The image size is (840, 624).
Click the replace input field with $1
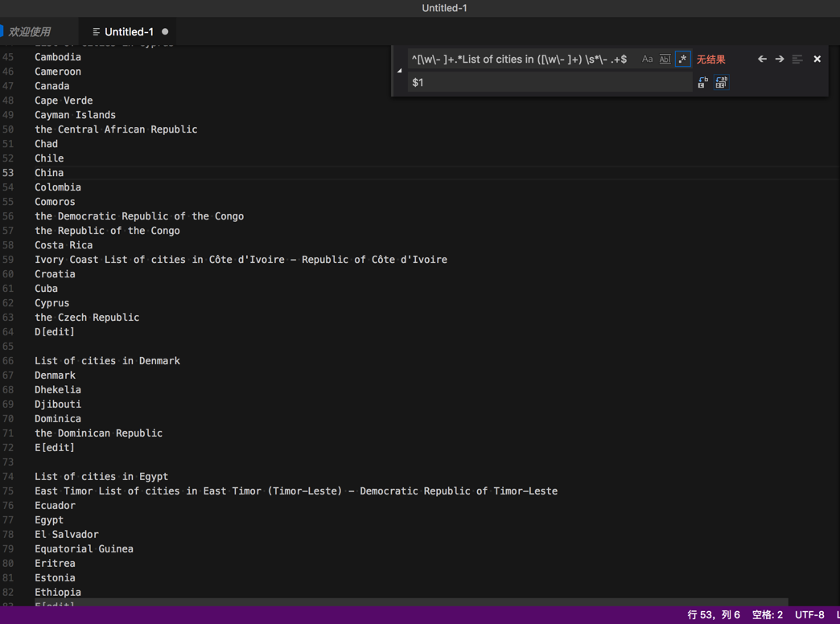point(550,83)
